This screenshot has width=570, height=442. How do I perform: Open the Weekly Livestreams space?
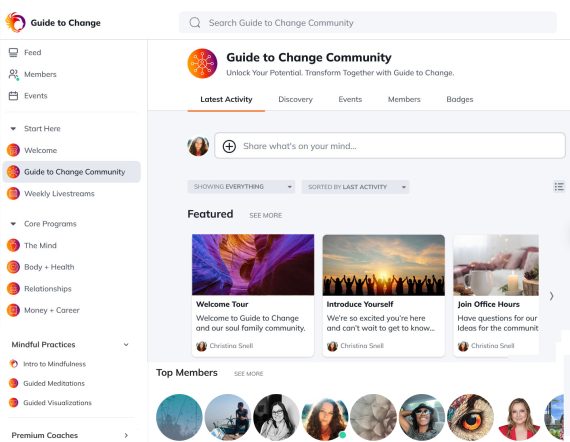(59, 194)
